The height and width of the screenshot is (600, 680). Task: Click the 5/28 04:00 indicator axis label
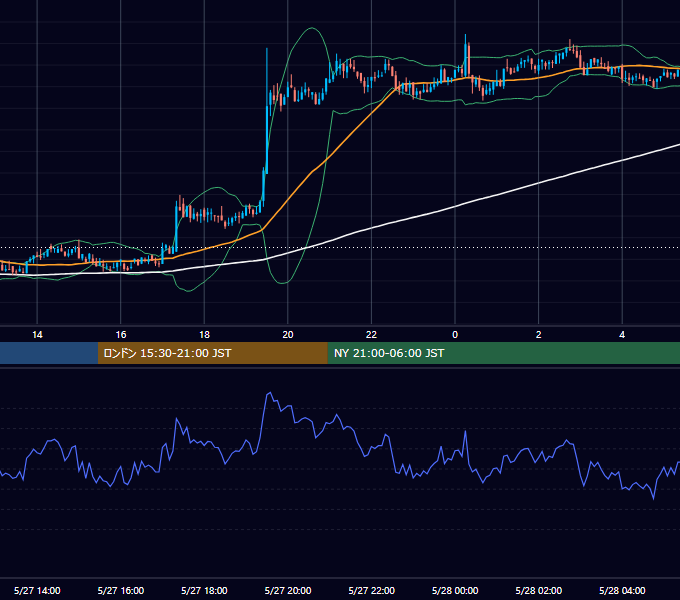[x=622, y=590]
